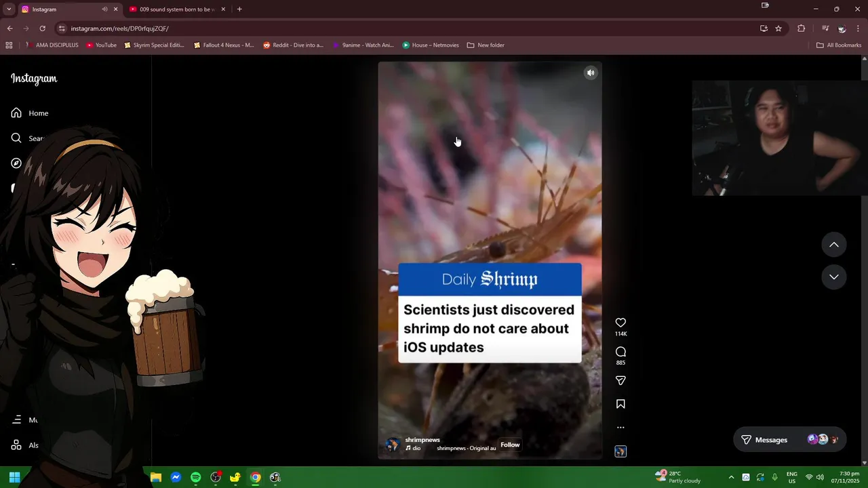Open the shrimpnews Original audio link
This screenshot has height=488, width=868.
tap(467, 448)
